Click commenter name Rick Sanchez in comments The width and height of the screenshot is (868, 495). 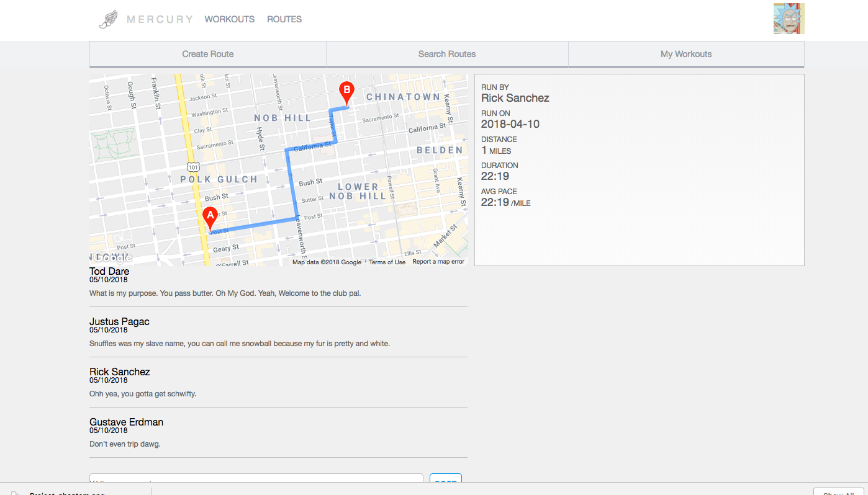[120, 372]
